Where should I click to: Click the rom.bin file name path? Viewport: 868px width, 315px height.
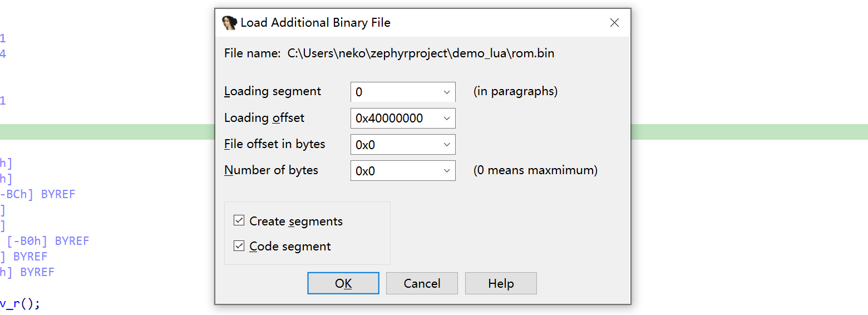(421, 53)
